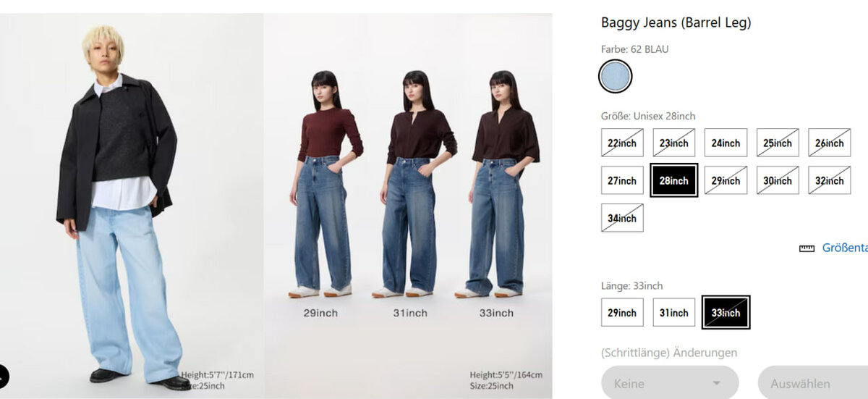Choose size 22inch

click(x=622, y=143)
